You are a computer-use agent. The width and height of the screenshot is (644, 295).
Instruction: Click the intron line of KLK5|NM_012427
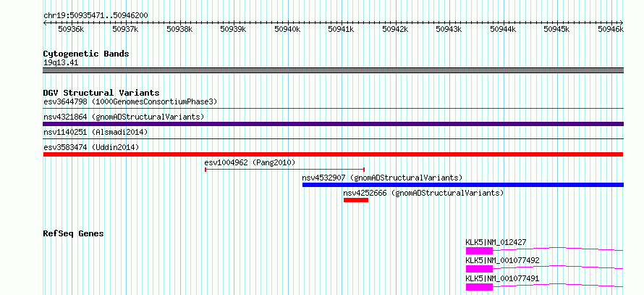pyautogui.click(x=558, y=248)
